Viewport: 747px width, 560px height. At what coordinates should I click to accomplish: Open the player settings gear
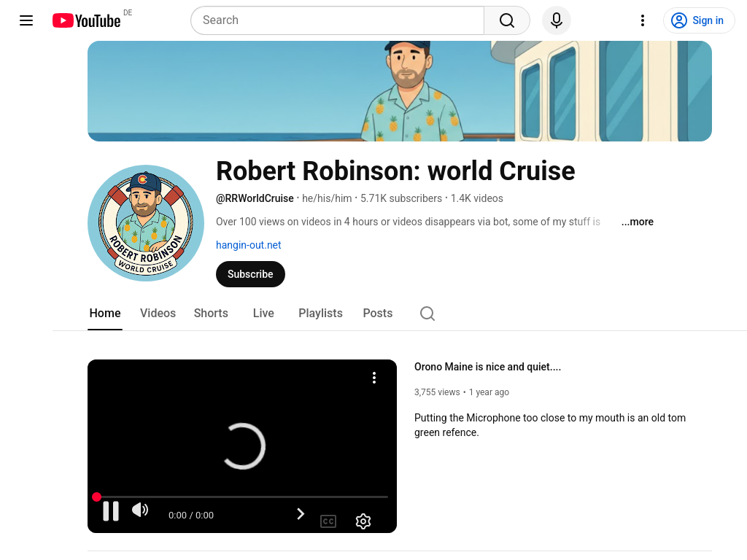click(363, 521)
